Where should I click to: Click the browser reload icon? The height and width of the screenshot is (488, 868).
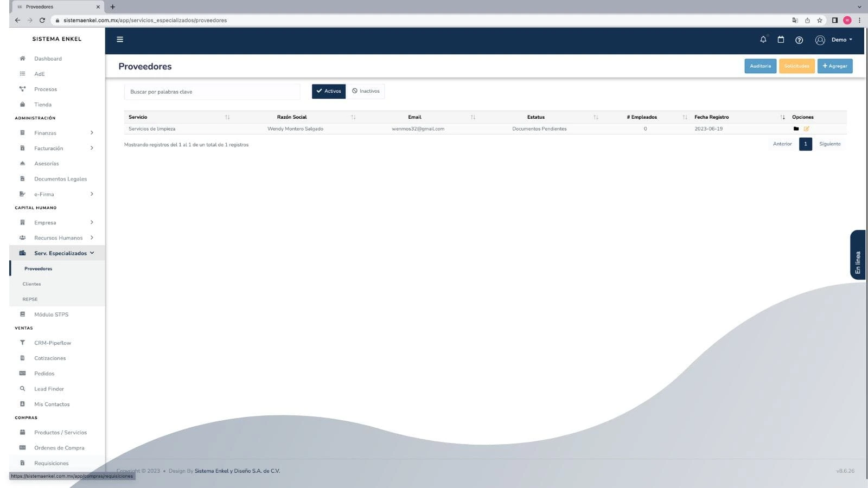(42, 20)
